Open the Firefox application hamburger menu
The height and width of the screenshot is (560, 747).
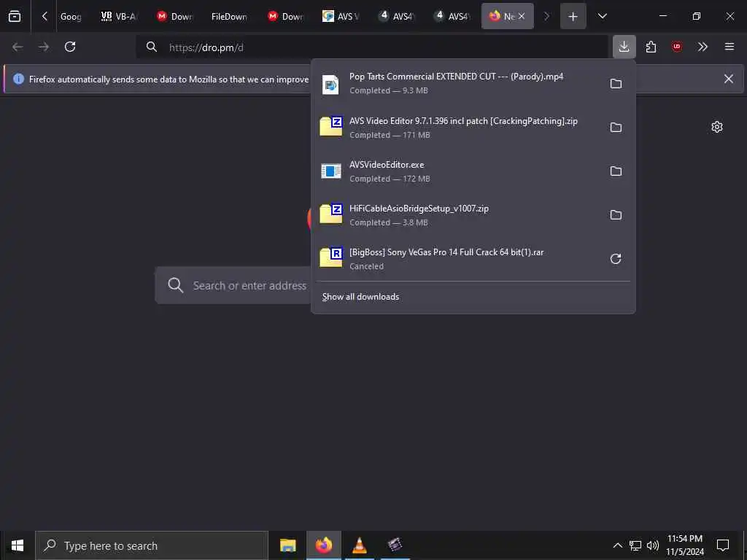pos(729,47)
